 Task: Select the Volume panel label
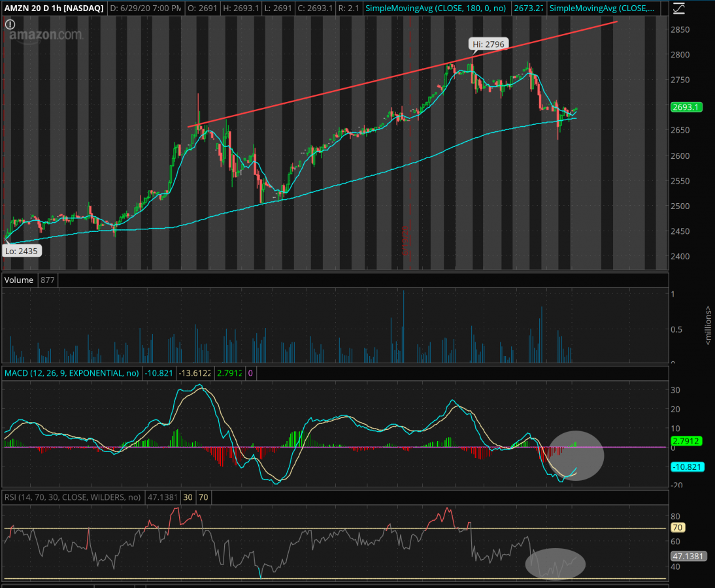(x=19, y=280)
